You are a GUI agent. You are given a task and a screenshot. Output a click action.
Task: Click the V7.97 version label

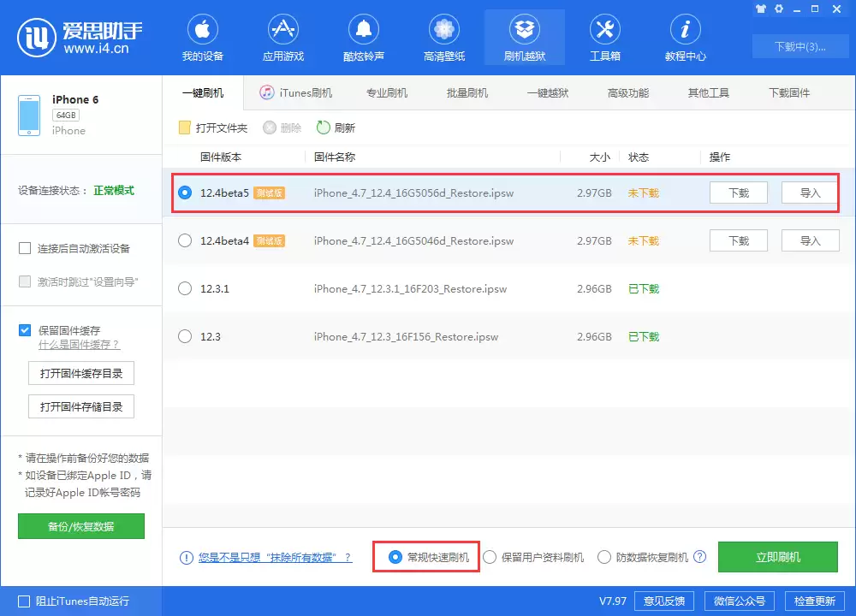[613, 601]
